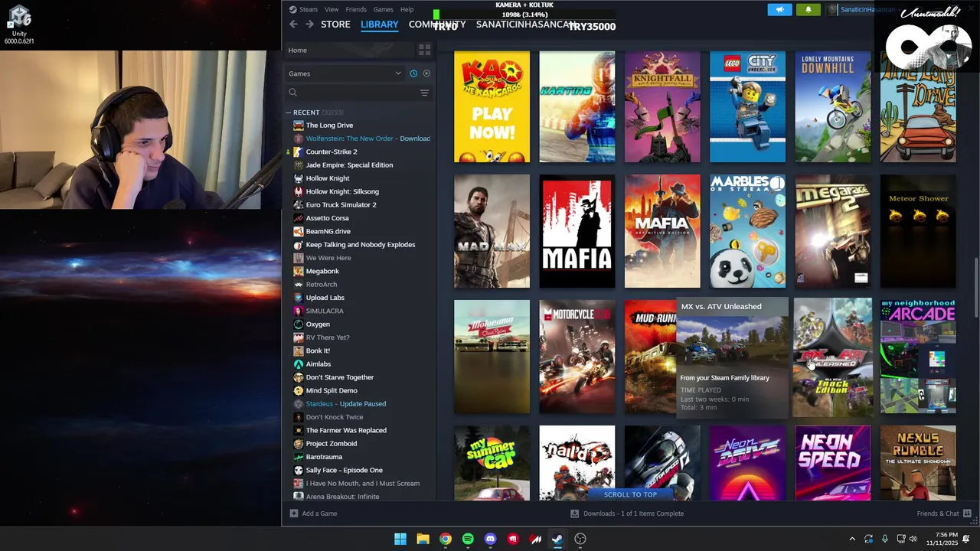The height and width of the screenshot is (551, 980).
Task: Open Nexus Rumble game cover
Action: point(918,463)
